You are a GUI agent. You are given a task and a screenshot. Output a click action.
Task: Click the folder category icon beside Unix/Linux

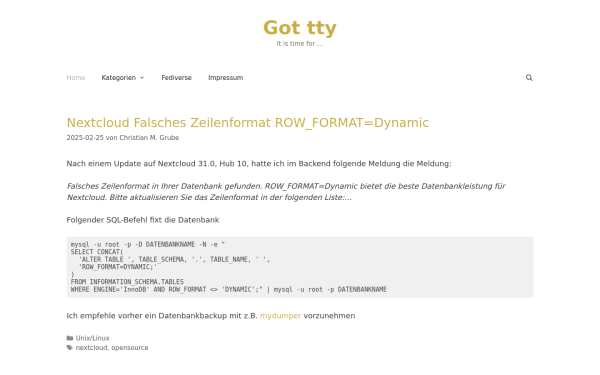click(x=70, y=338)
